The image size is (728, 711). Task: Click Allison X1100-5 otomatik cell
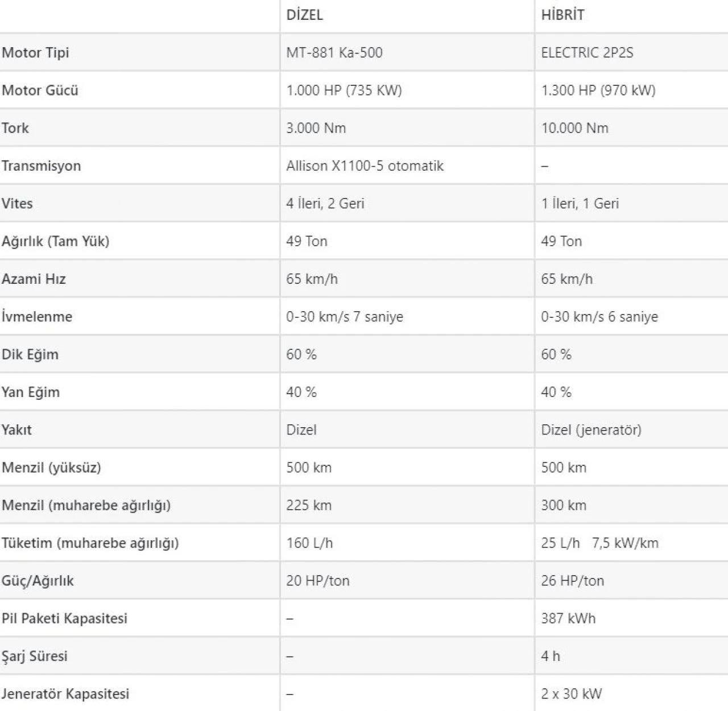click(x=365, y=166)
